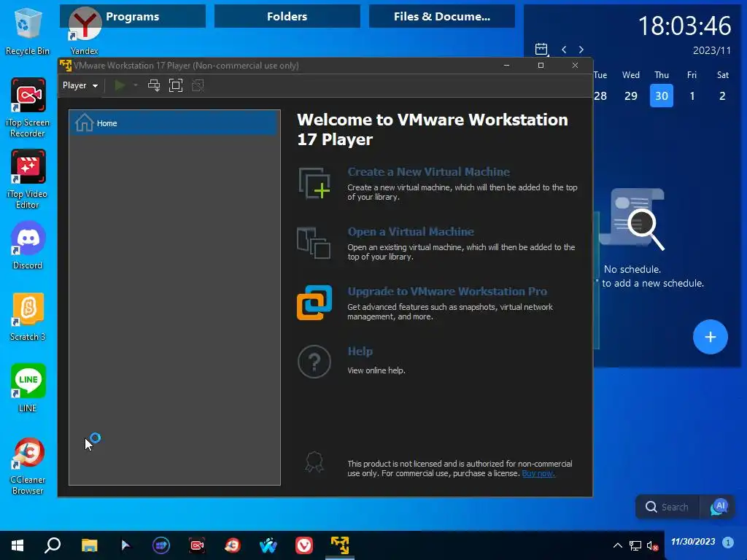Viewport: 747px width, 560px height.
Task: Click the calendar widget icon
Action: (x=541, y=49)
